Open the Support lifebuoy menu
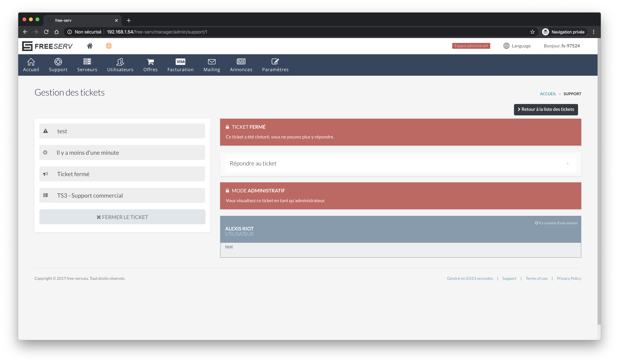This screenshot has height=364, width=619. tap(58, 65)
